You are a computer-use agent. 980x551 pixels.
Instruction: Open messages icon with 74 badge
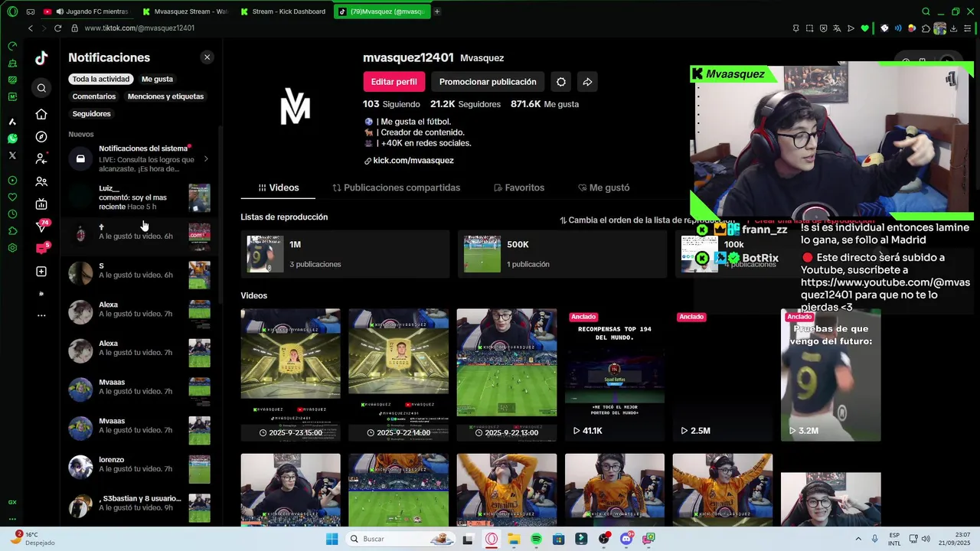(43, 226)
